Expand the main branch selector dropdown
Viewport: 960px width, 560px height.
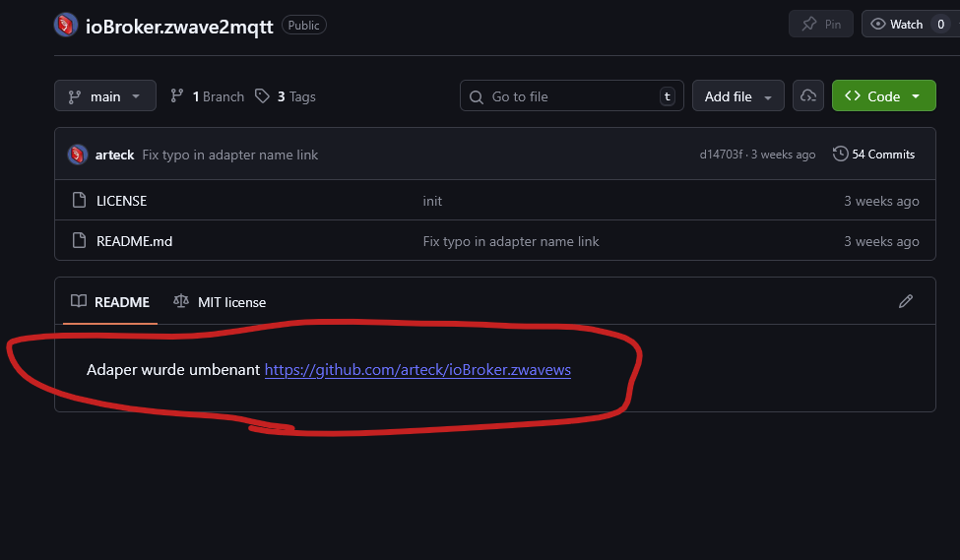[105, 96]
